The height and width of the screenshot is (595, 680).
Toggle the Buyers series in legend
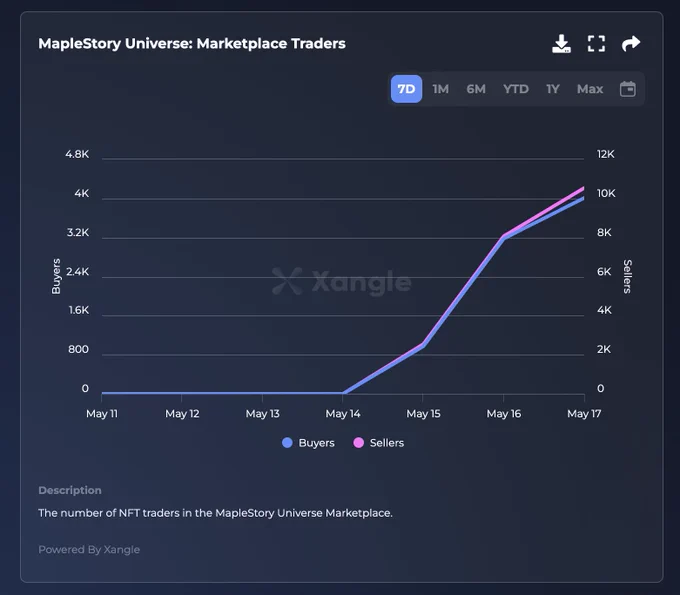click(x=308, y=443)
